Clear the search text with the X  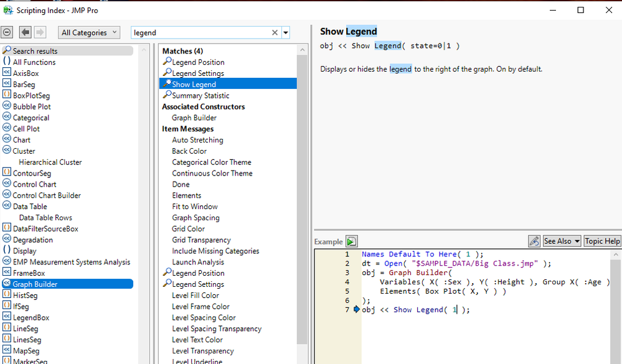[275, 32]
